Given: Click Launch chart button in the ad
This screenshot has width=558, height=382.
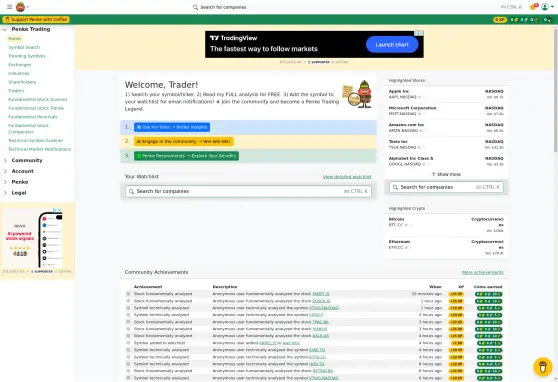Looking at the screenshot, I should click(x=392, y=45).
